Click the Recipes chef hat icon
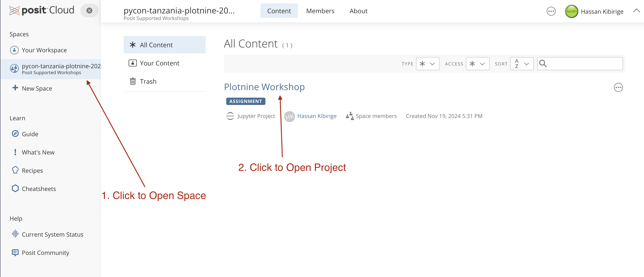Screen dimensions: 644x277 (x=15, y=170)
